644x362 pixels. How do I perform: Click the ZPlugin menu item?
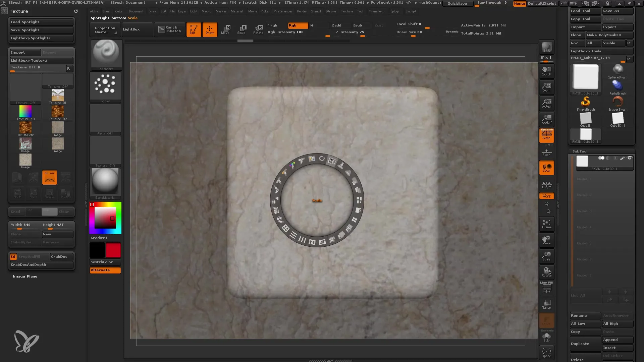pos(396,11)
